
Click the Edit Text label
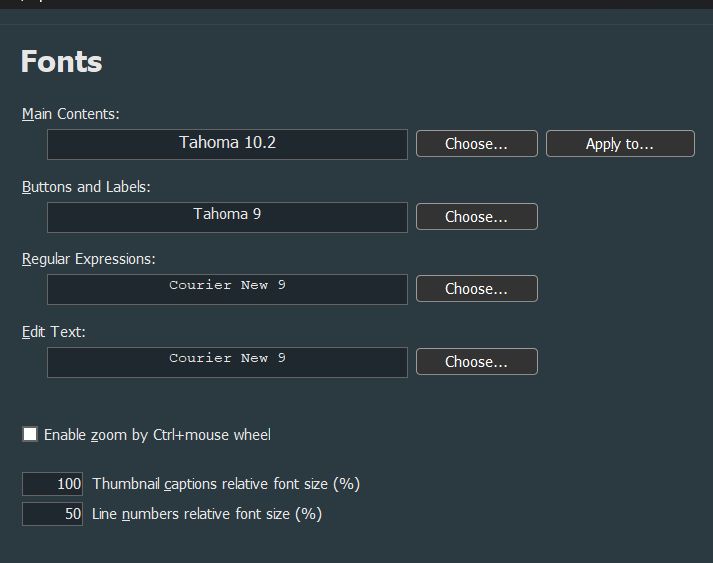coord(54,332)
